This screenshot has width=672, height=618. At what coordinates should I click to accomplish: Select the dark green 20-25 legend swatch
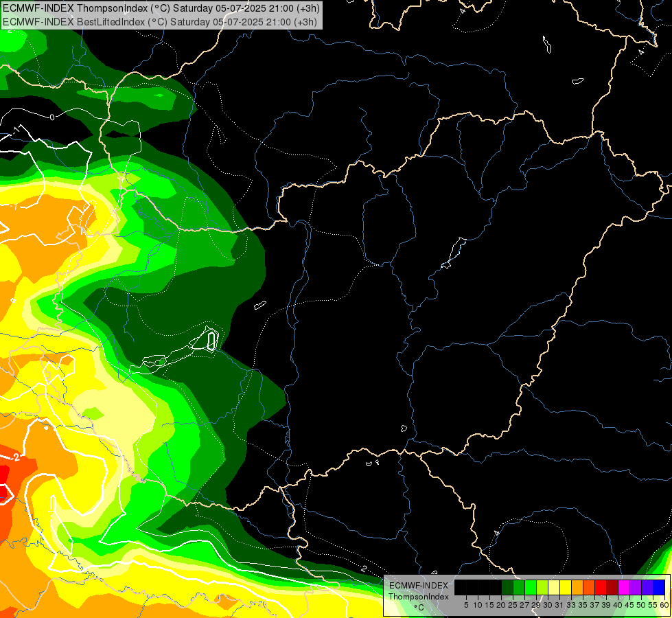click(507, 587)
